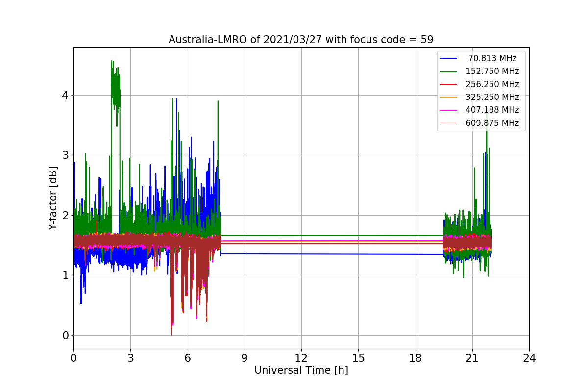Viewport: 588px width, 392px height.
Task: Click the brown line swatch in legend
Action: [448, 123]
